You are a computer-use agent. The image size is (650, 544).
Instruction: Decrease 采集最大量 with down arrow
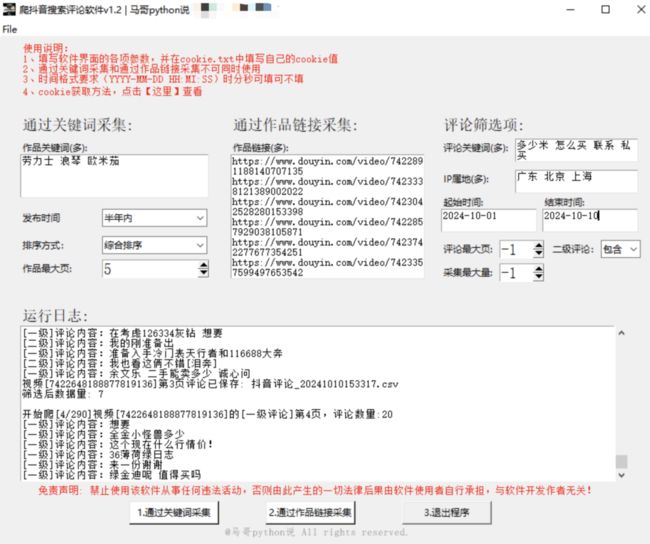click(538, 277)
